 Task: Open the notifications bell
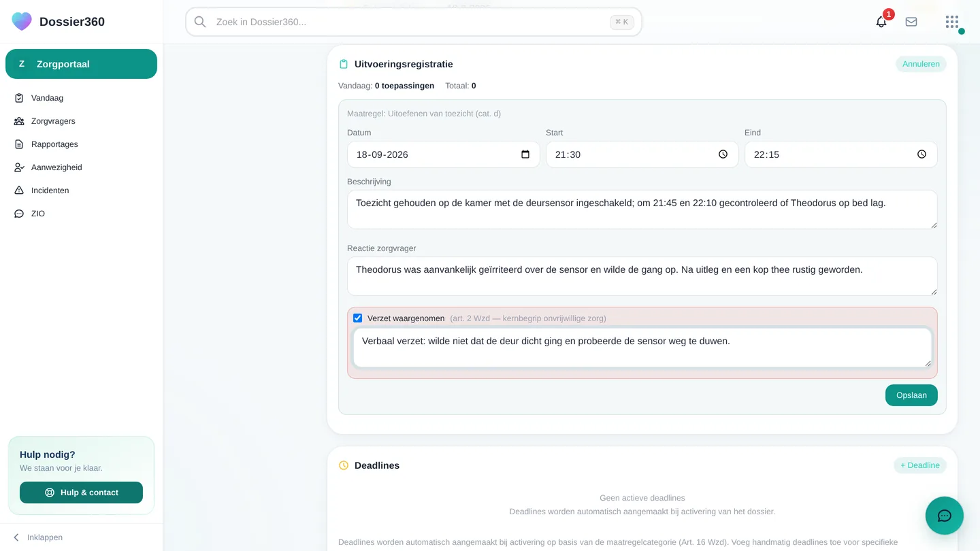(881, 22)
